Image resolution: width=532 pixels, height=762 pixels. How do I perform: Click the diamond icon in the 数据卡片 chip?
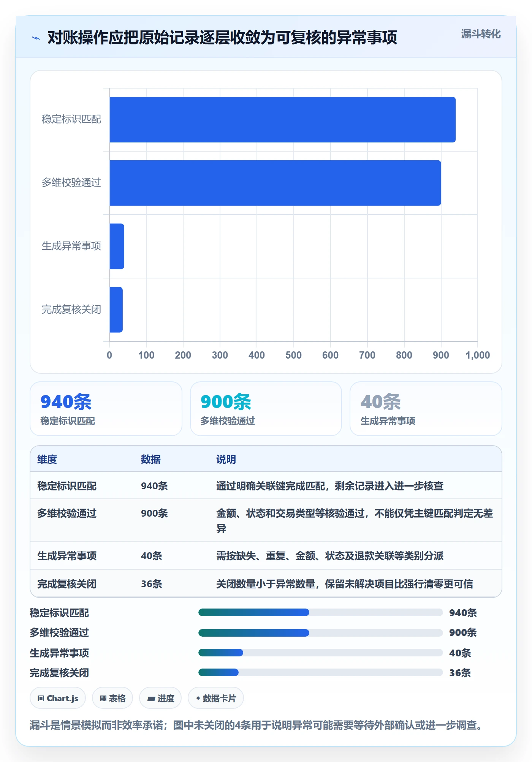[x=198, y=698]
